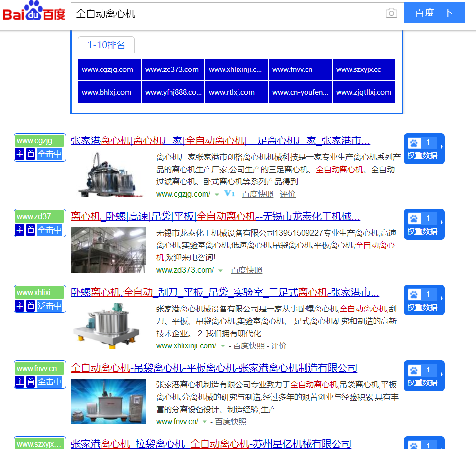Open 百度快照 for www.cgzjg.com result
476x449 pixels.
258,194
